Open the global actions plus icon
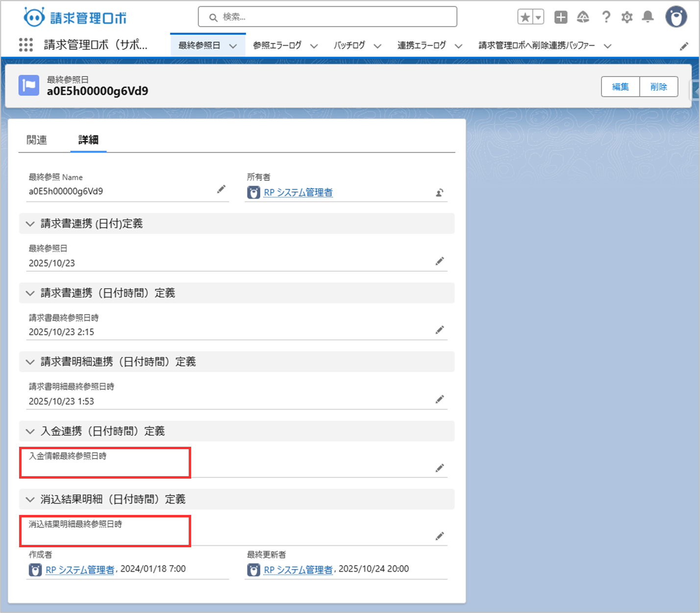 click(560, 18)
